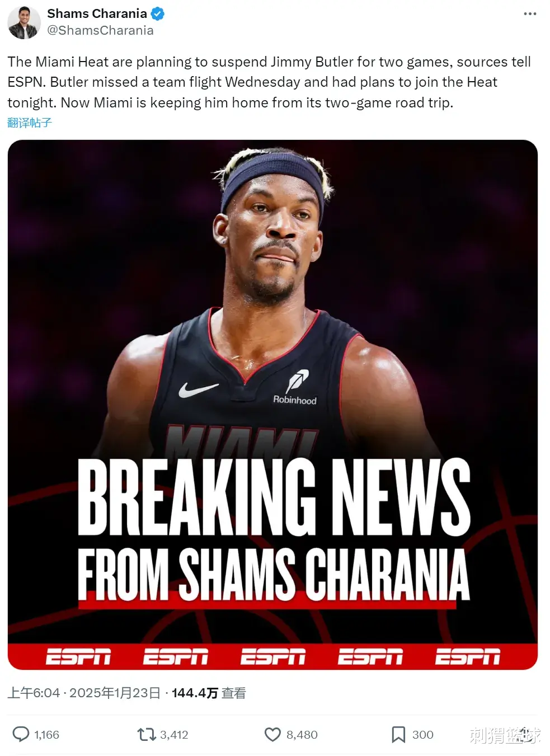Click the blue verified badge icon
550x756 pixels.
click(158, 14)
